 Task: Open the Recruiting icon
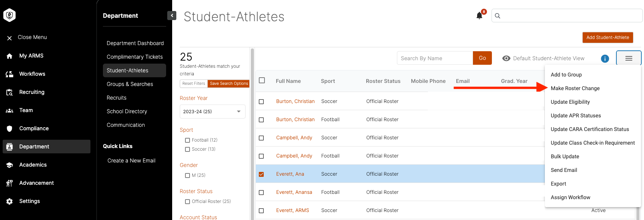tap(9, 92)
